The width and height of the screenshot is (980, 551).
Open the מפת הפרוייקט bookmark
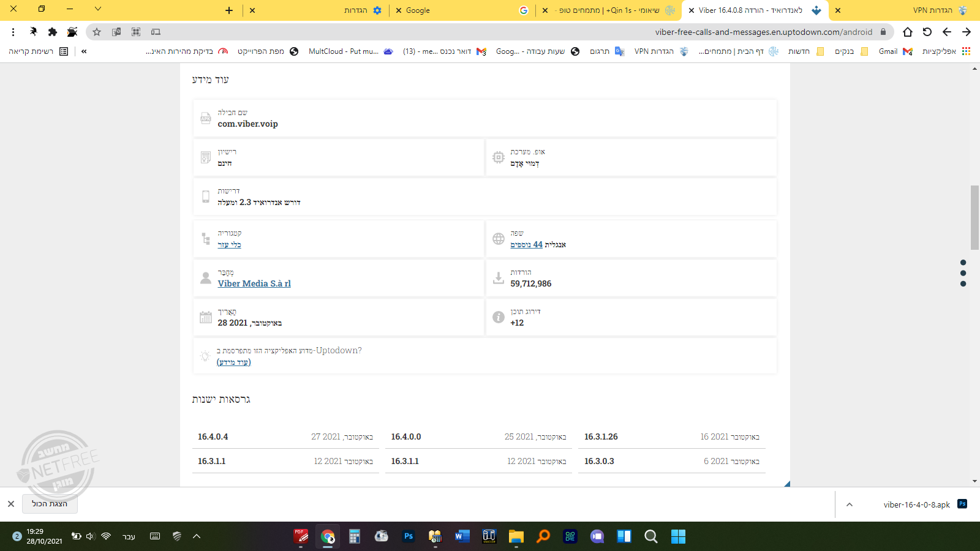tap(268, 51)
